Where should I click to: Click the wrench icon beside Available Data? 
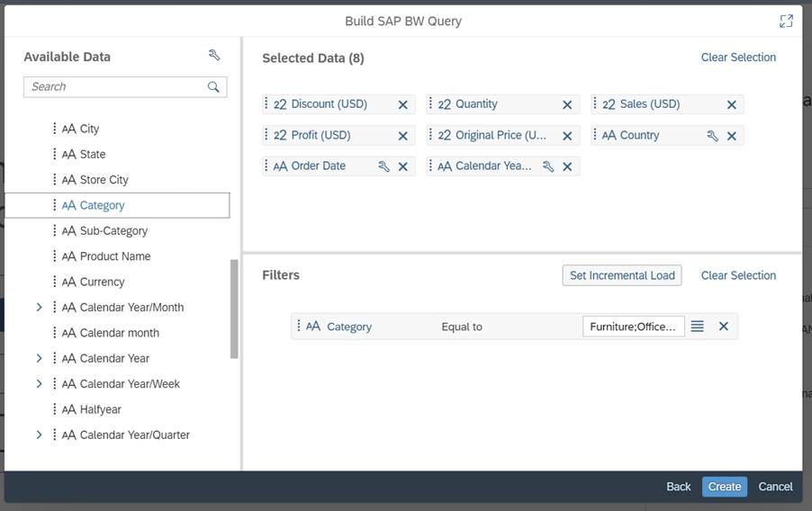click(214, 56)
